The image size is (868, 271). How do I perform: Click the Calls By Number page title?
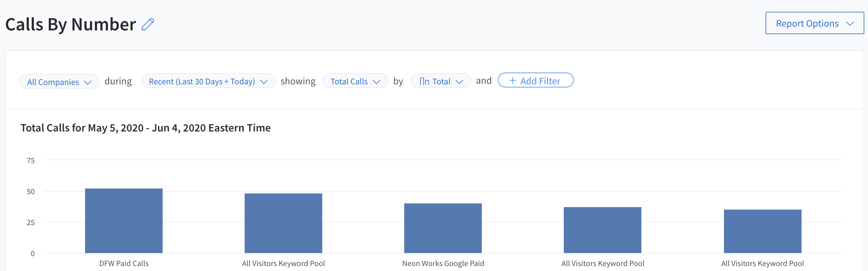coord(71,24)
